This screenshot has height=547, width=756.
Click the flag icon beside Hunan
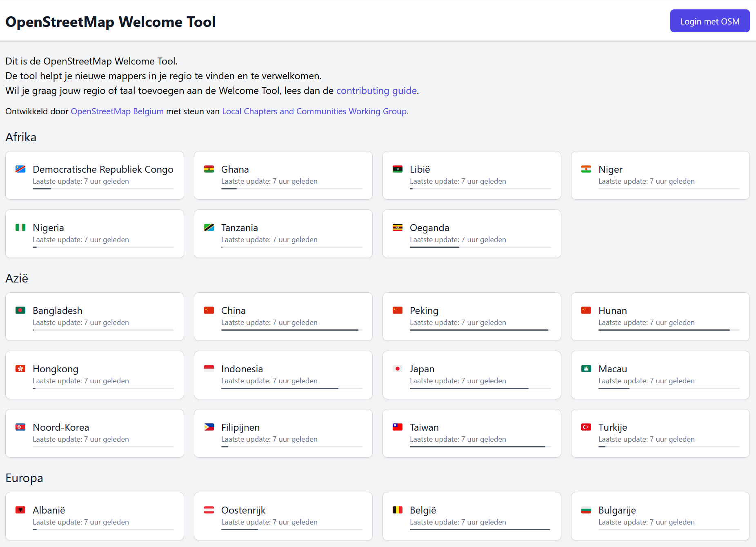(586, 310)
